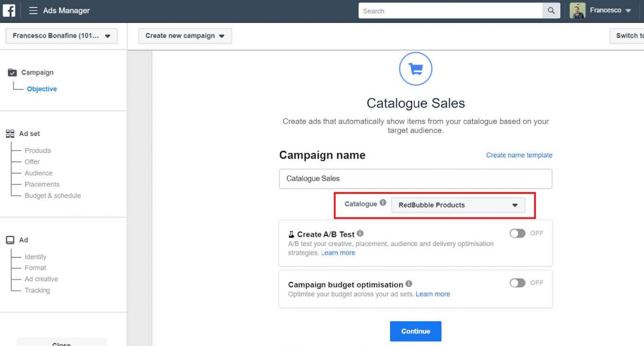Click the Facebook logo icon
This screenshot has height=346, width=644.
pyautogui.click(x=9, y=11)
